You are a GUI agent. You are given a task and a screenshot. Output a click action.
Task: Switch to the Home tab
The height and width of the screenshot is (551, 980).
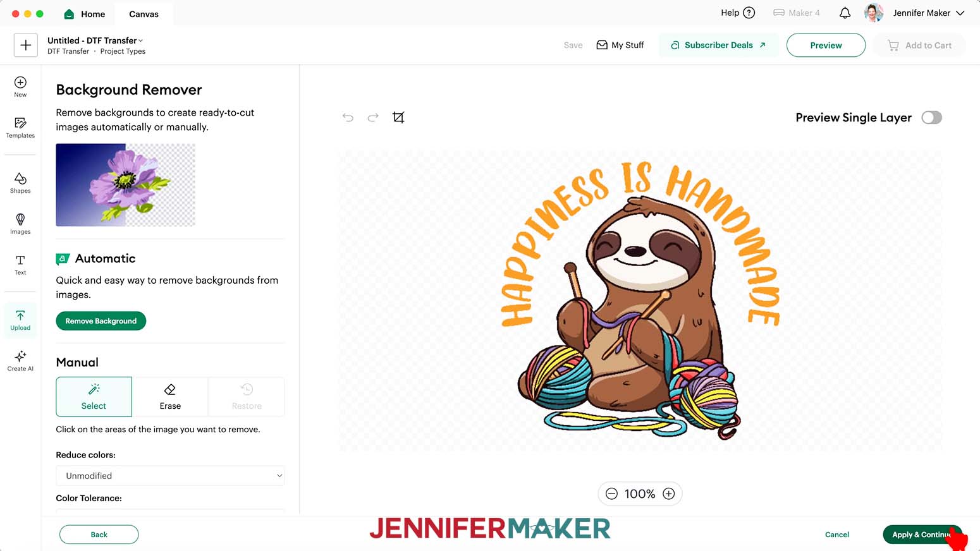pyautogui.click(x=85, y=14)
